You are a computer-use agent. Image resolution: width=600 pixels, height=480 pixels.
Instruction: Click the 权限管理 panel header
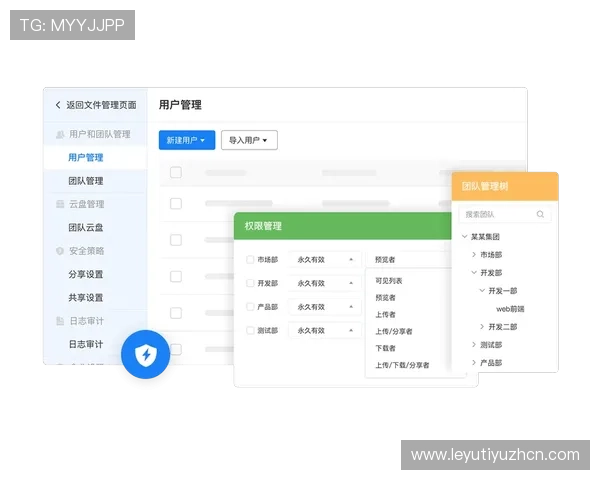tap(343, 226)
